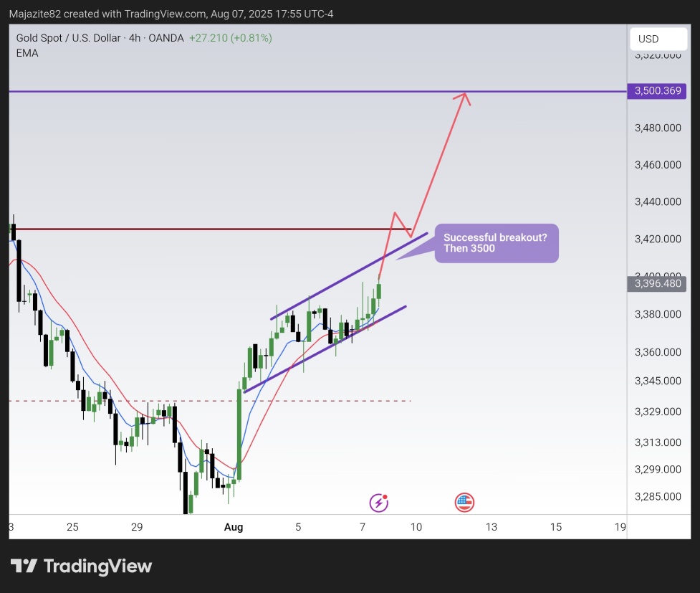700x593 pixels.
Task: Click the 3,285.000 price axis label
Action: point(658,497)
